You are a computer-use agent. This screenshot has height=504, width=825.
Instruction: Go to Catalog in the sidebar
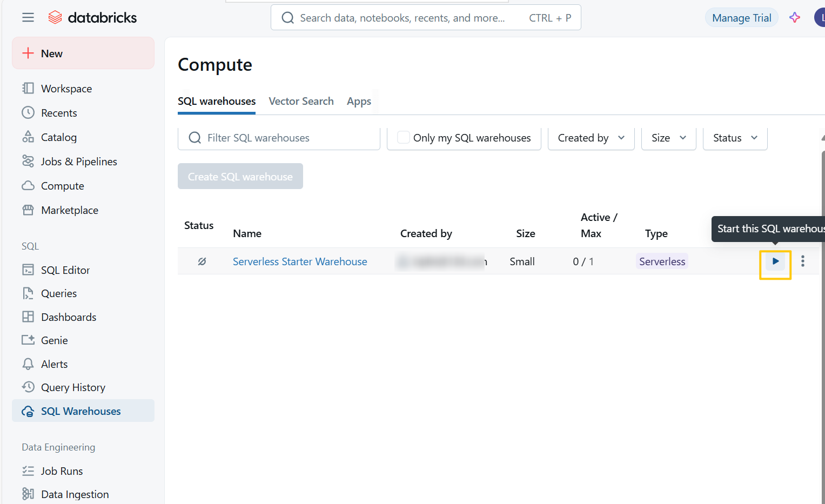coord(83,137)
